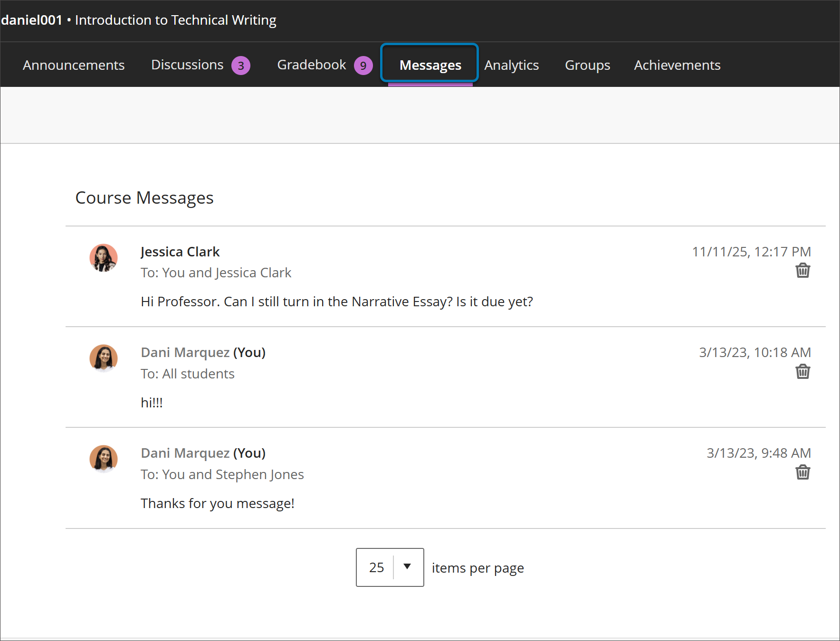Open the Gradebook notification badge
The height and width of the screenshot is (641, 840).
click(x=363, y=65)
